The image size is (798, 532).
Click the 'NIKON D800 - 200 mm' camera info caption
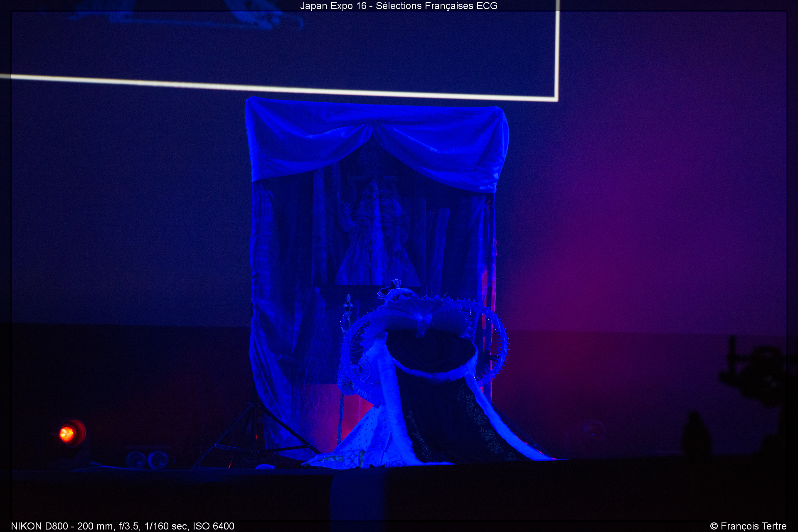123,526
